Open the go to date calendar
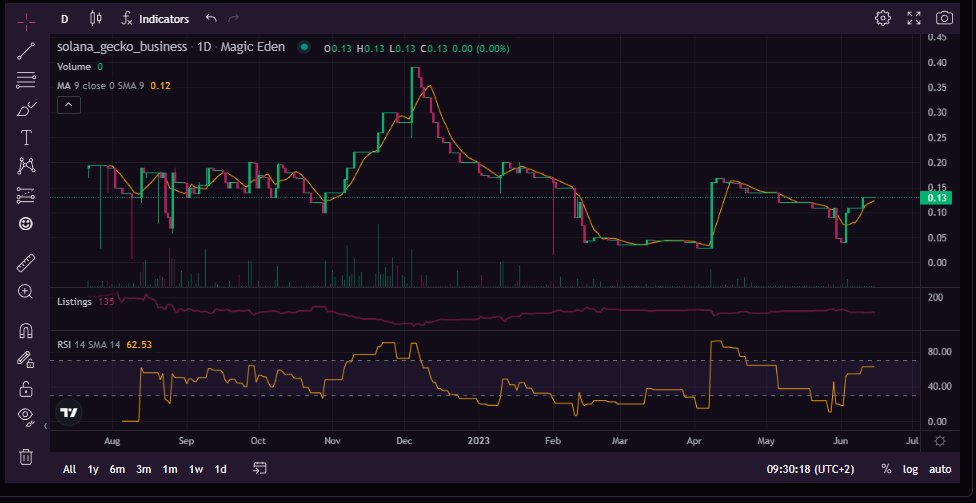This screenshot has width=976, height=503. tap(260, 468)
